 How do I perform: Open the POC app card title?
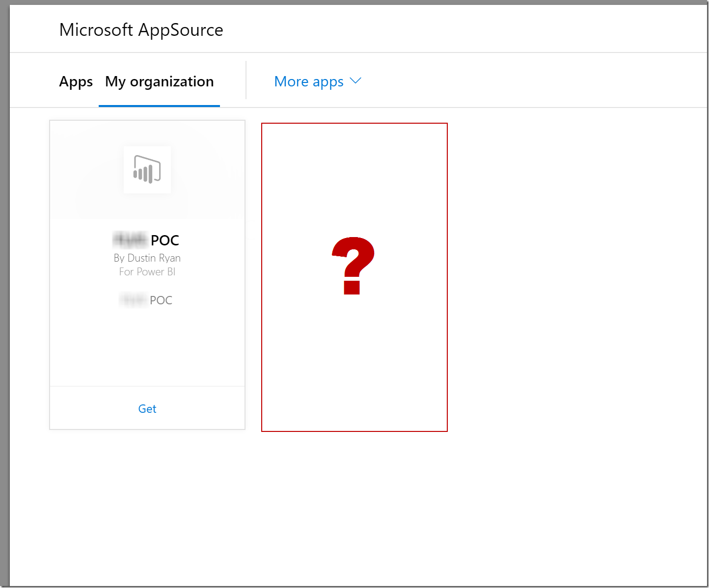(146, 240)
